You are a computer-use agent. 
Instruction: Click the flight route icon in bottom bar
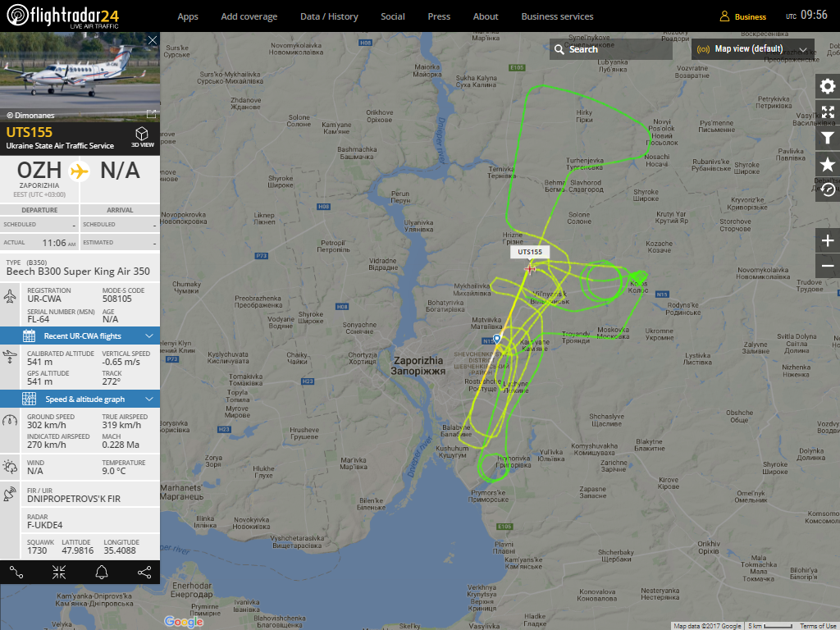(16, 573)
